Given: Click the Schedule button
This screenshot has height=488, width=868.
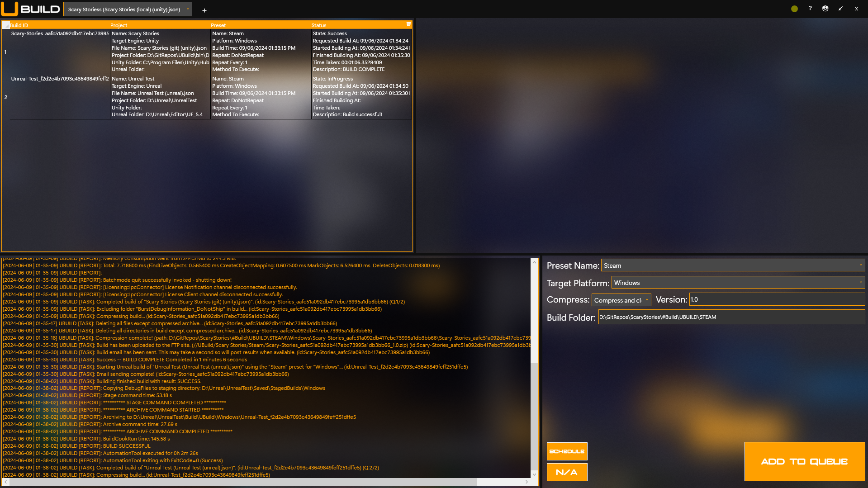Looking at the screenshot, I should tap(567, 451).
